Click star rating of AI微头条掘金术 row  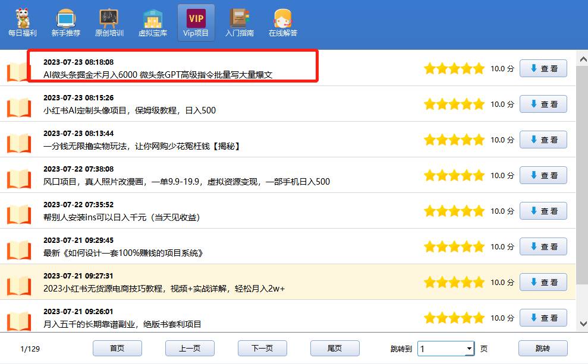pos(454,68)
